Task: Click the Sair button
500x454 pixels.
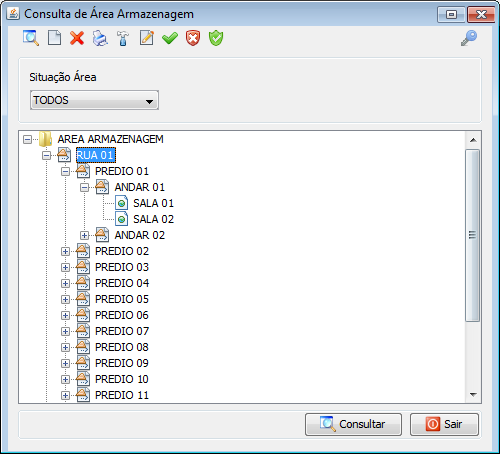Action: pyautogui.click(x=444, y=424)
